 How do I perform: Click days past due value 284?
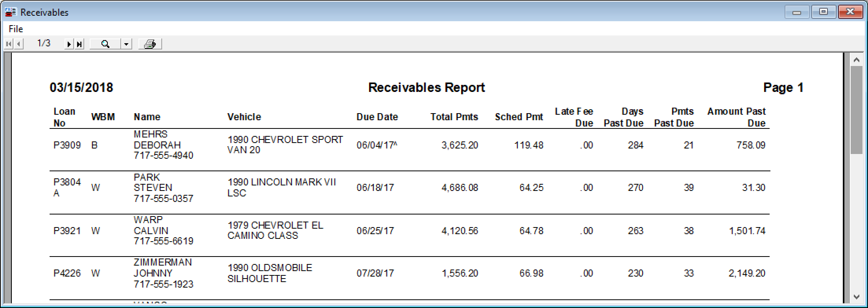(x=635, y=145)
